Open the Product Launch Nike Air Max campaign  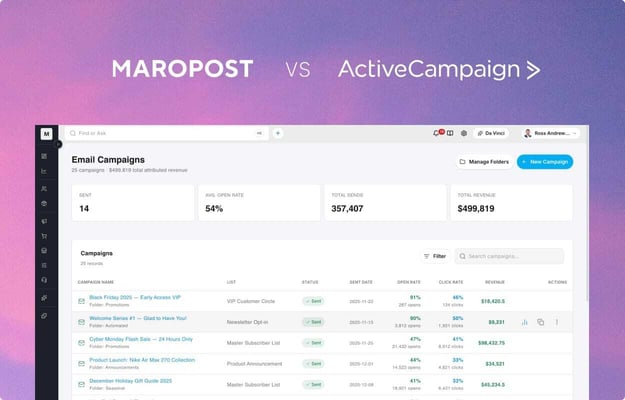pyautogui.click(x=142, y=360)
